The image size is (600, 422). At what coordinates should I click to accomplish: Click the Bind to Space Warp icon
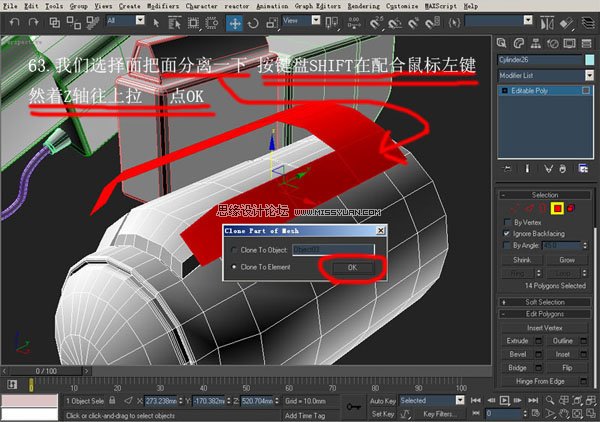coord(92,23)
